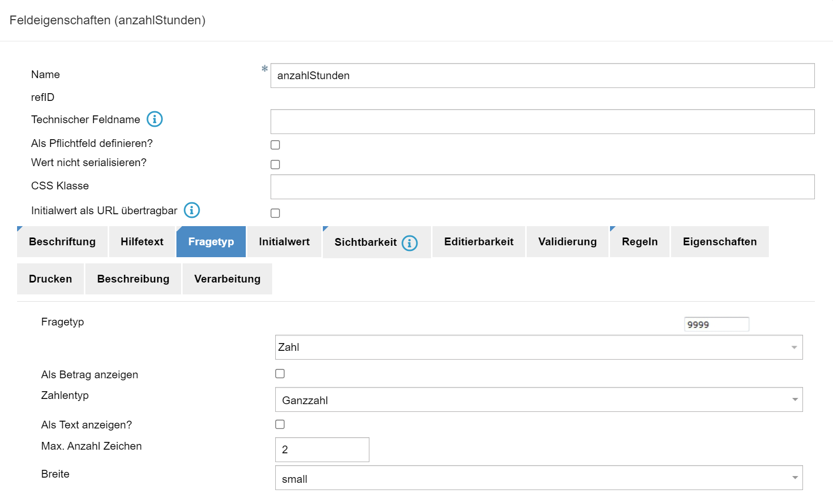Click info icon beside Initialwert als URL übertragbar

192,210
